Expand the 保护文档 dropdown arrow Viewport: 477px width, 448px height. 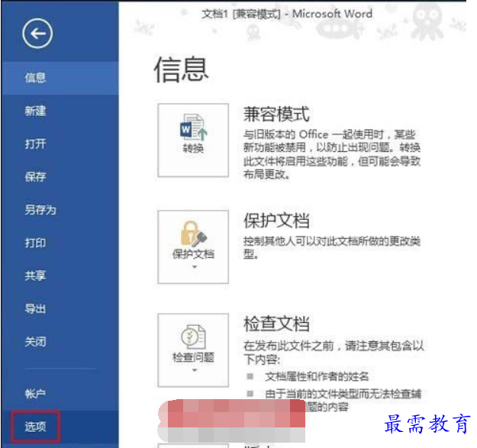[x=195, y=267]
